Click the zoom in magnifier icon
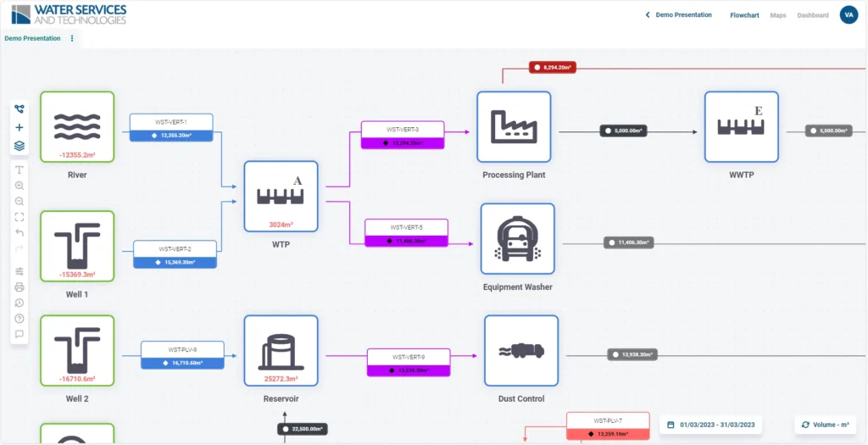This screenshot has height=445, width=868. [x=19, y=186]
